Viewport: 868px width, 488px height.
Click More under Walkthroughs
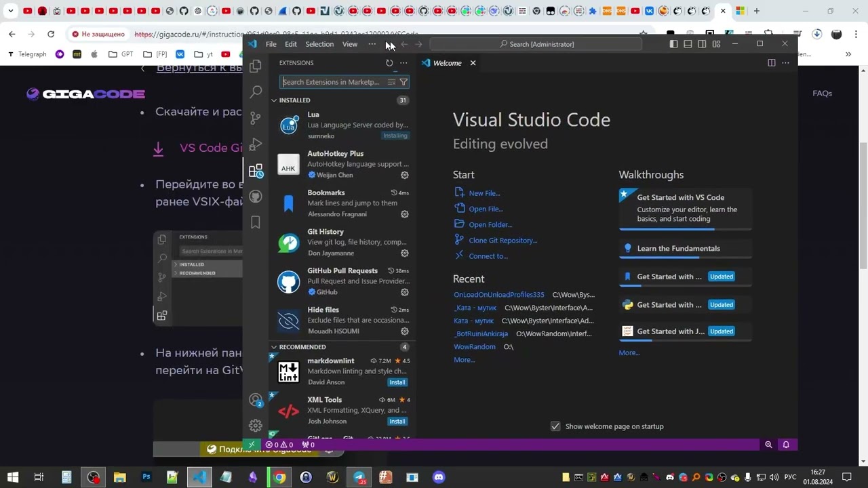[x=629, y=352]
